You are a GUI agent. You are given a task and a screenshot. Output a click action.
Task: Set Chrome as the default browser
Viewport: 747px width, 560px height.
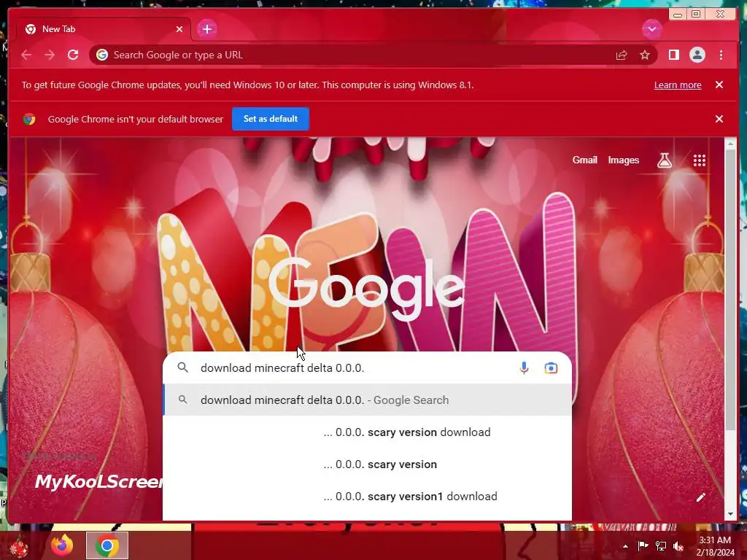pyautogui.click(x=271, y=119)
